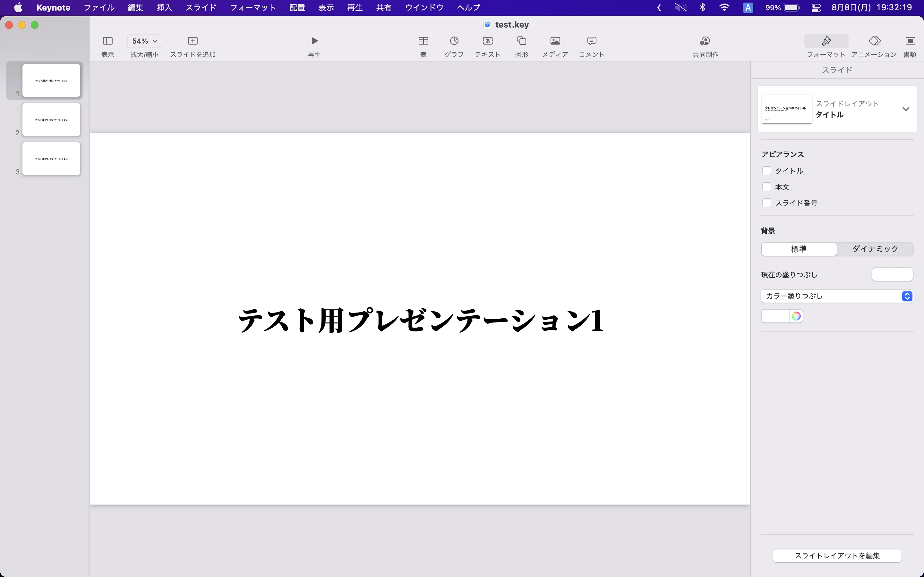Insert a table with the 表 icon
The width and height of the screenshot is (924, 577).
pyautogui.click(x=423, y=41)
